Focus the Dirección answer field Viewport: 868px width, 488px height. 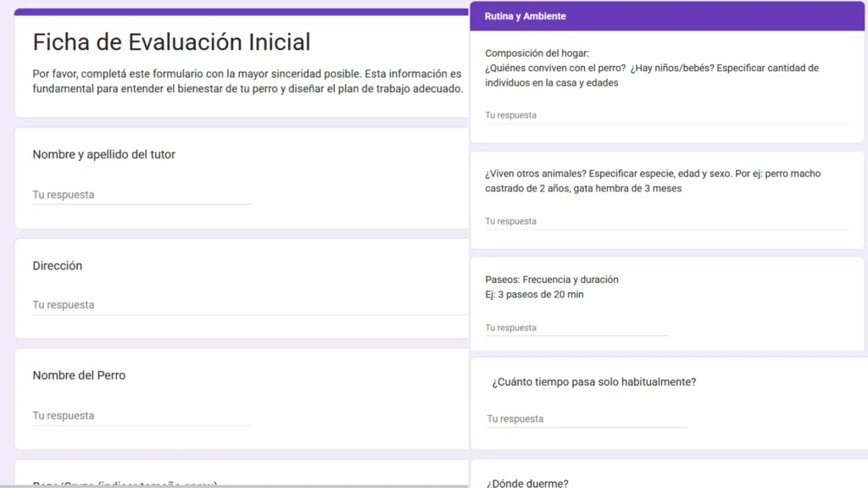(x=249, y=305)
